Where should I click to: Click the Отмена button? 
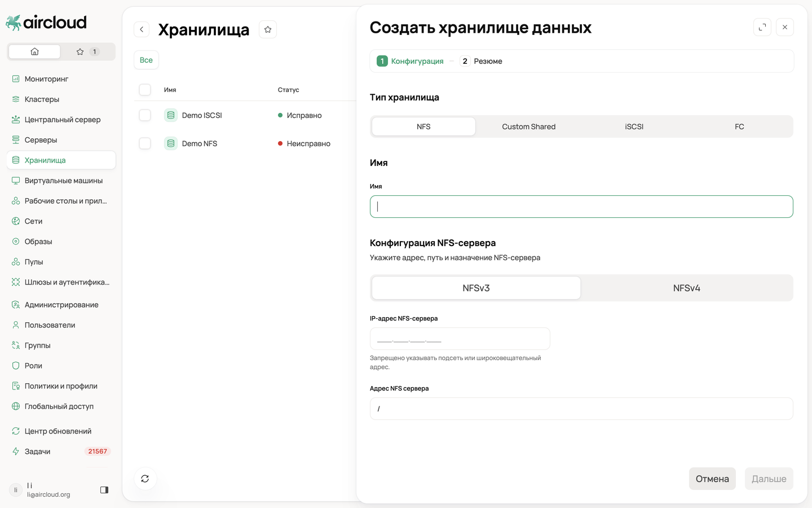pos(712,479)
